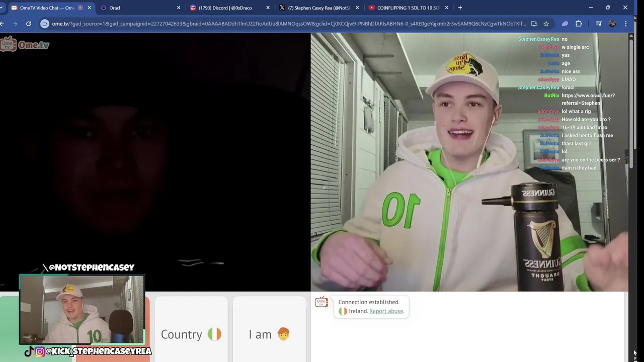Open the Chrome three-dot menu
The height and width of the screenshot is (362, 644).
pos(626,24)
